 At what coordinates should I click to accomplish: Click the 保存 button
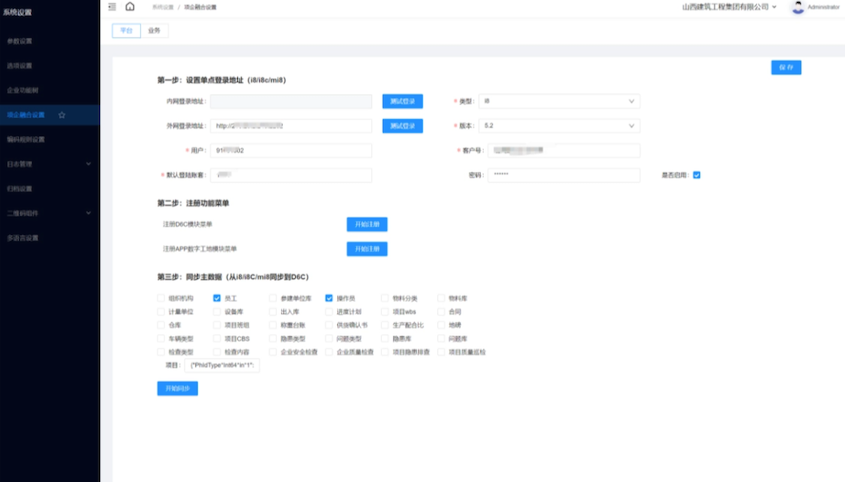[786, 67]
